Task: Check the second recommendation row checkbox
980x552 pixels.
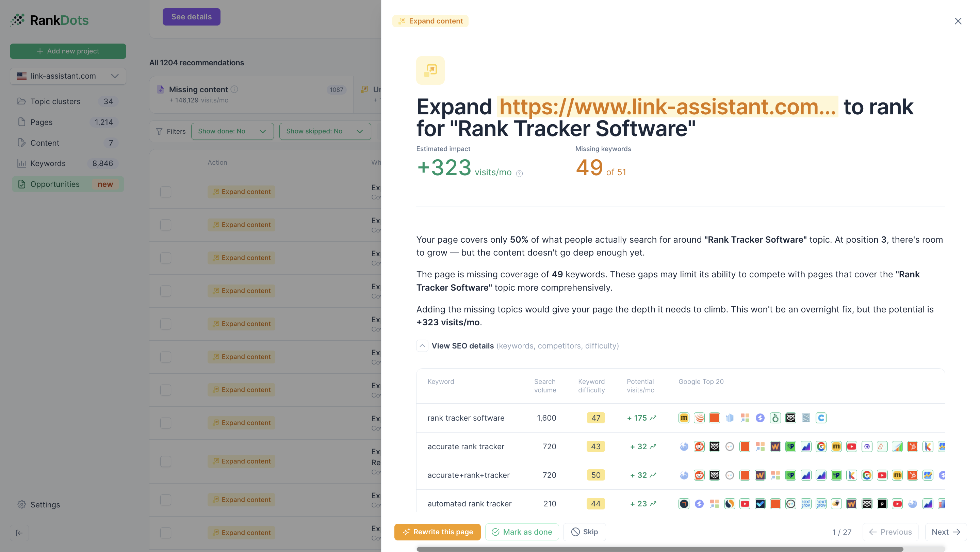Action: tap(165, 225)
